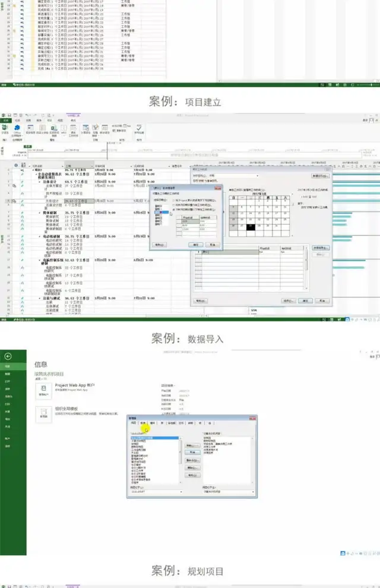
Task: Open the WBS ribbon button
Action: tap(64, 129)
